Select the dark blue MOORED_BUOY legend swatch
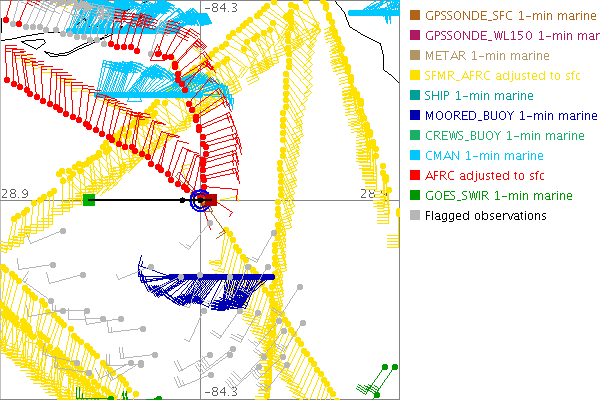Image resolution: width=600 pixels, height=400 pixels. (415, 115)
